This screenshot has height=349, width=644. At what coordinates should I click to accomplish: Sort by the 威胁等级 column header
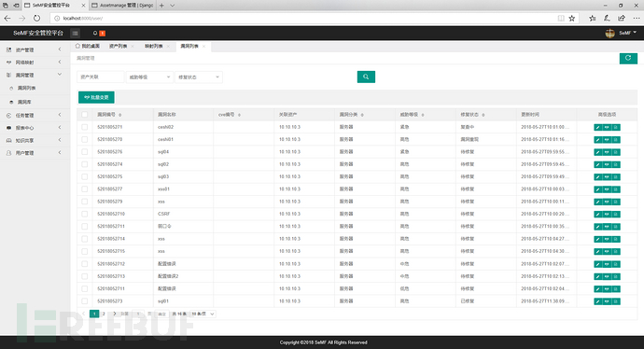click(x=412, y=115)
